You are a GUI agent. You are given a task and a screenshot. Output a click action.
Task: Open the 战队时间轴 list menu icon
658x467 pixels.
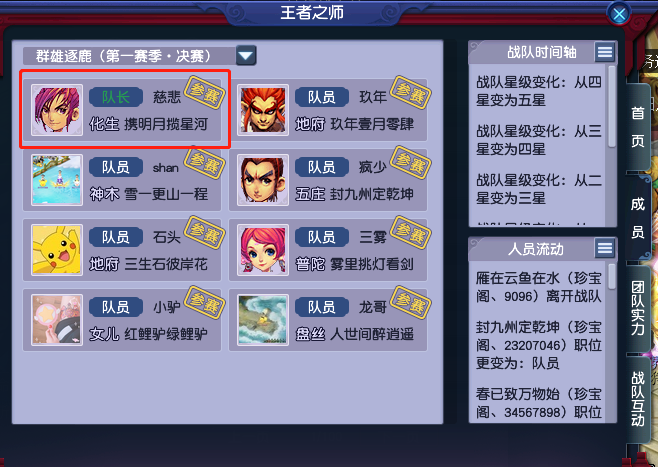[605, 52]
